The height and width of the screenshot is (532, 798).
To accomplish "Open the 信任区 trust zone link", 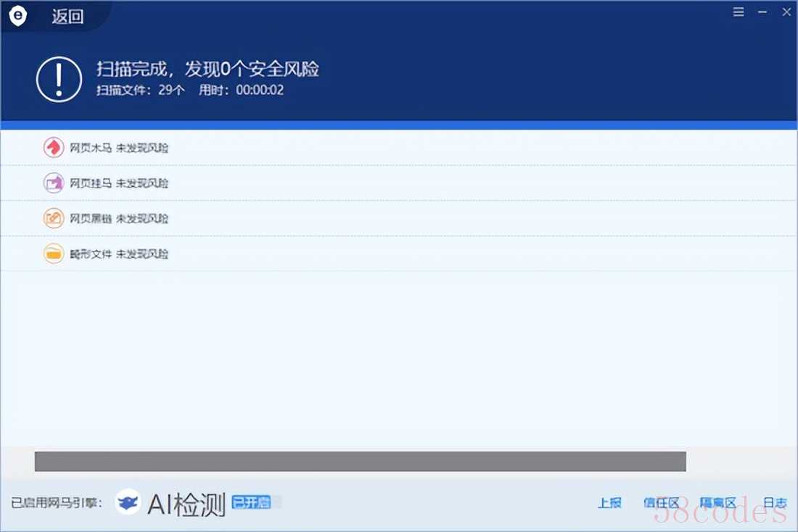I will 661,503.
